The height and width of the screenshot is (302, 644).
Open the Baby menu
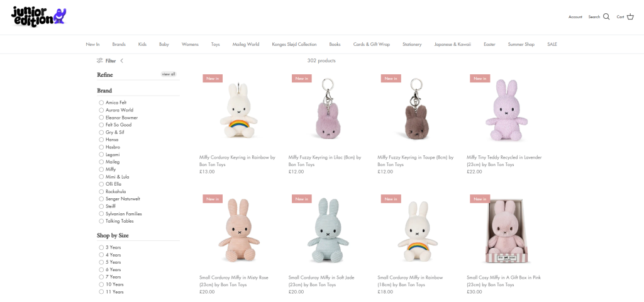[x=164, y=45]
